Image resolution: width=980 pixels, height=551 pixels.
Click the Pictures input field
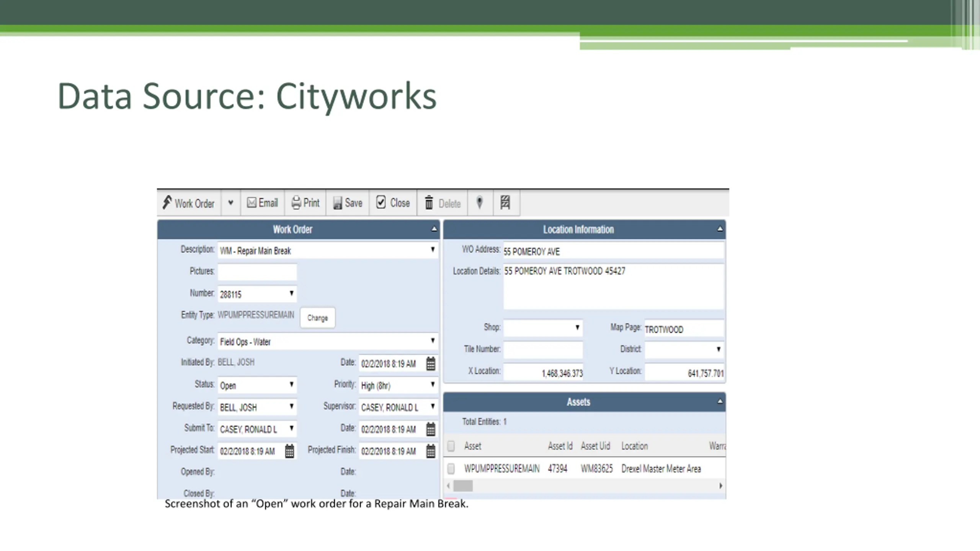point(257,272)
